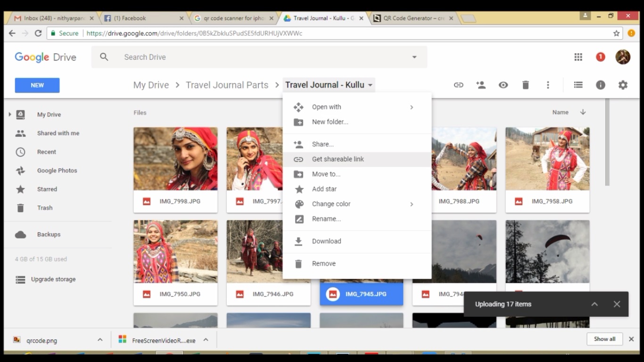644x362 pixels.
Task: Click the Name sort label
Action: pyautogui.click(x=560, y=112)
